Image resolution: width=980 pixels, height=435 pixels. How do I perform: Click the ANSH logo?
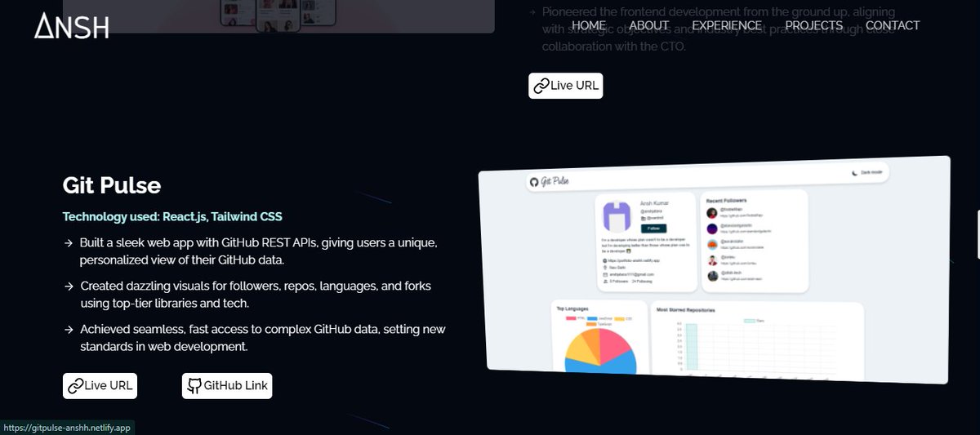(71, 26)
